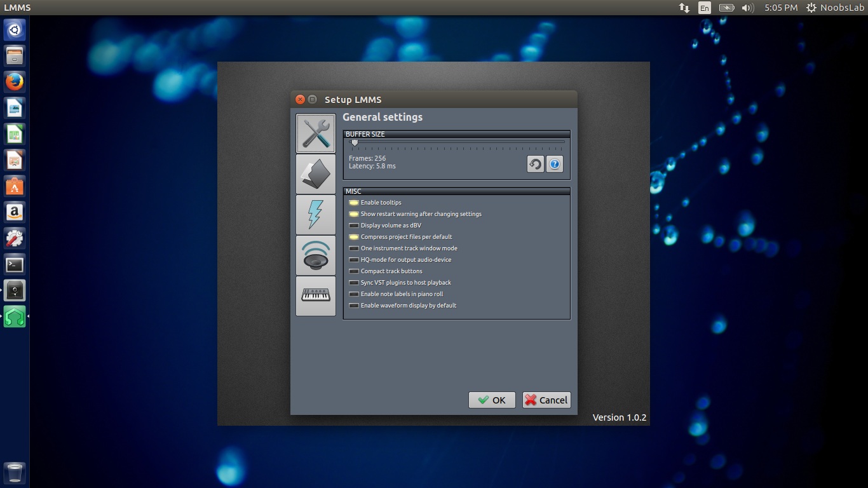The height and width of the screenshot is (488, 868).
Task: Cancel the Setup LMMS dialog
Action: 546,400
